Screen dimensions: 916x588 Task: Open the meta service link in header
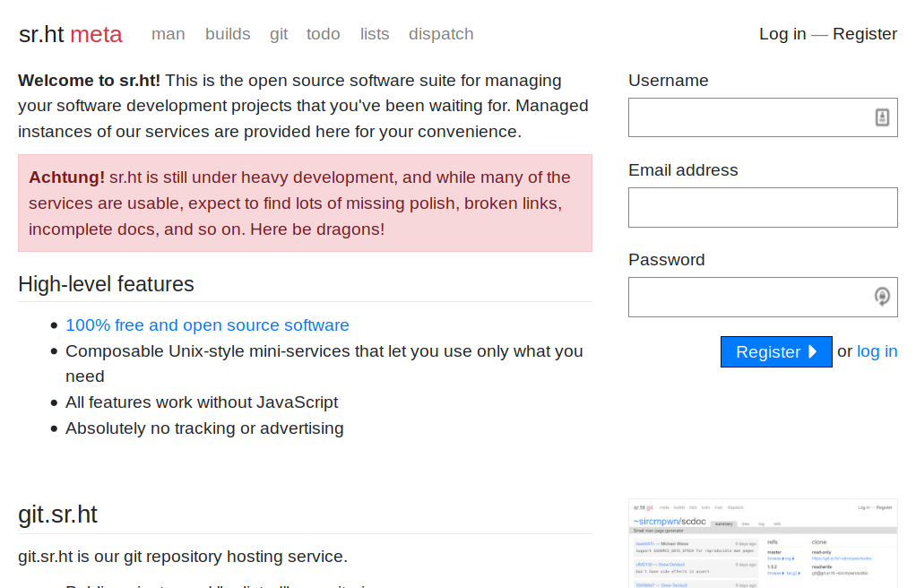coord(96,34)
